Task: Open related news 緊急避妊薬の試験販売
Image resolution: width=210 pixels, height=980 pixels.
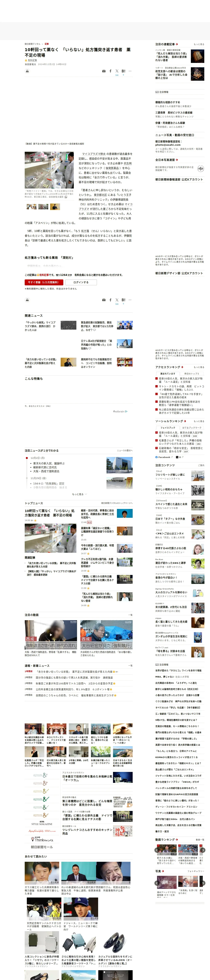Action: click(97, 326)
